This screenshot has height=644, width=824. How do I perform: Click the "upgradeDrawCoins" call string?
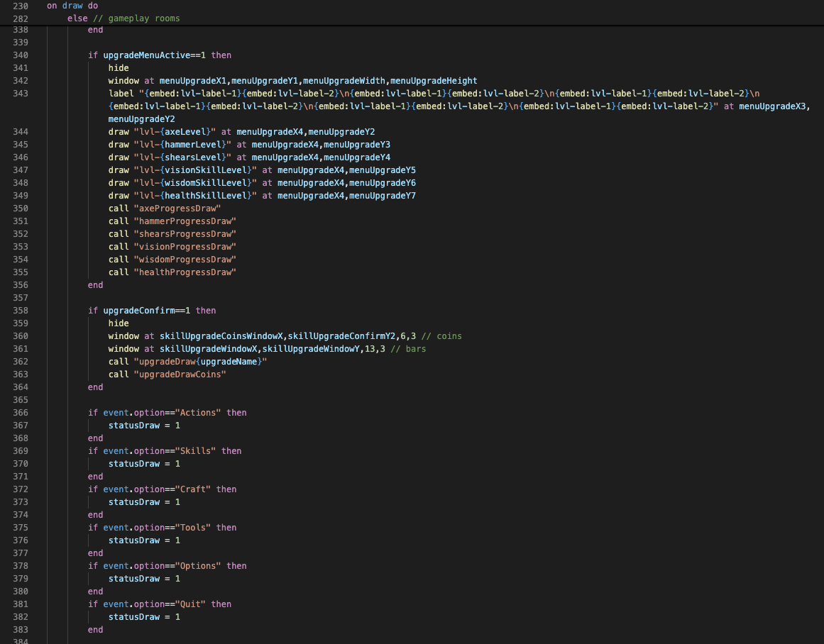(180, 374)
